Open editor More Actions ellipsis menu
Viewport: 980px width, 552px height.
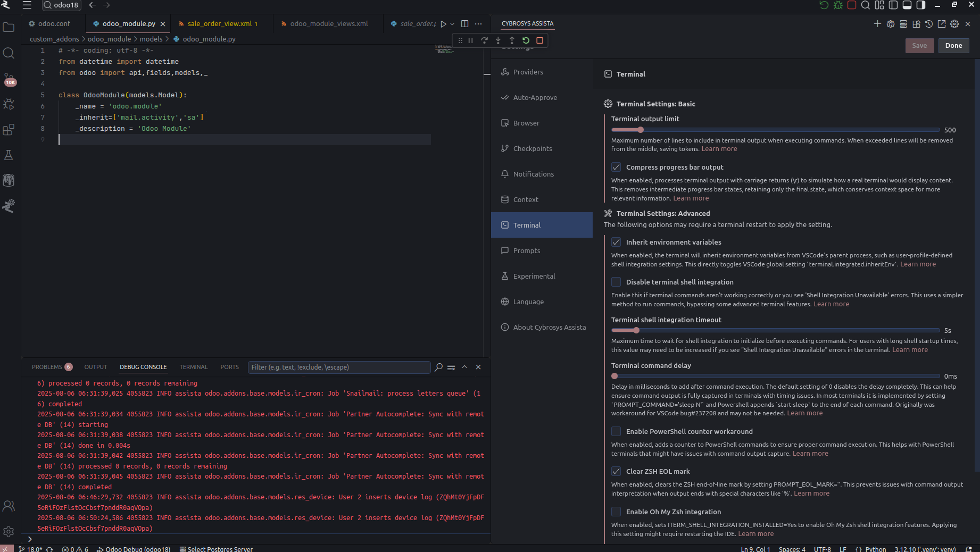click(478, 24)
